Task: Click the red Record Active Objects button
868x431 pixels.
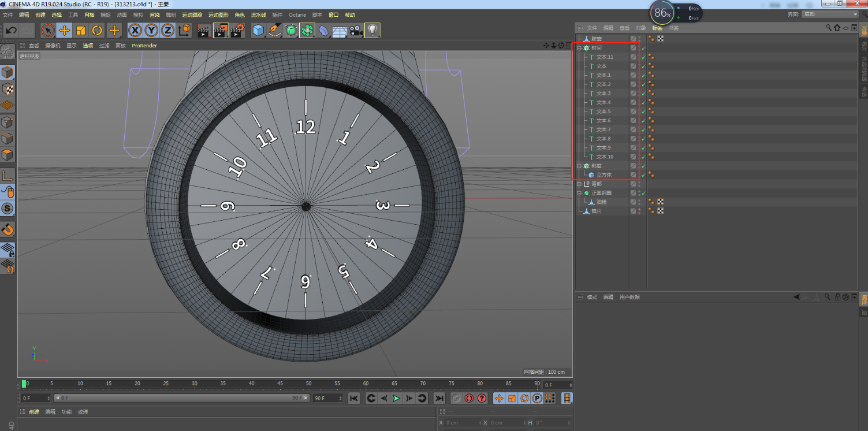Action: pos(456,398)
